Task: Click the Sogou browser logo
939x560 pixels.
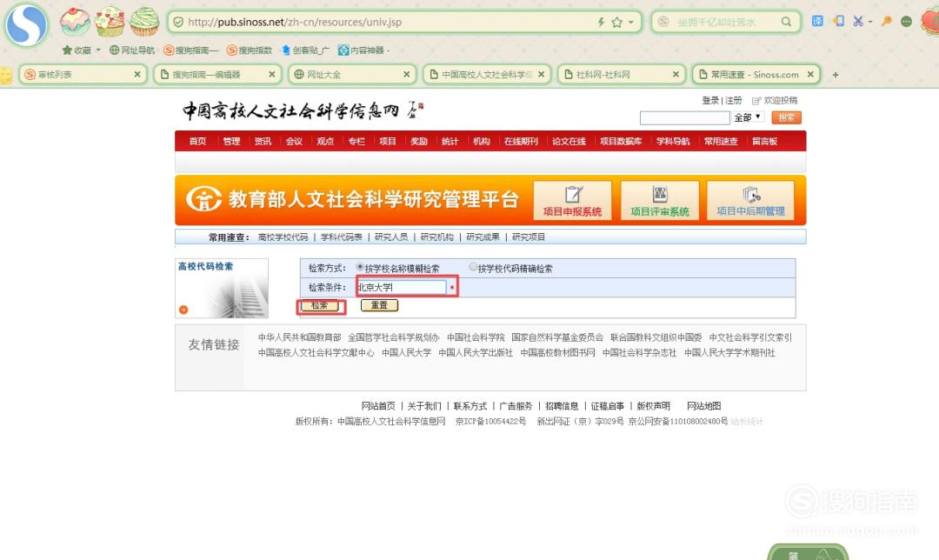Action: click(x=26, y=24)
